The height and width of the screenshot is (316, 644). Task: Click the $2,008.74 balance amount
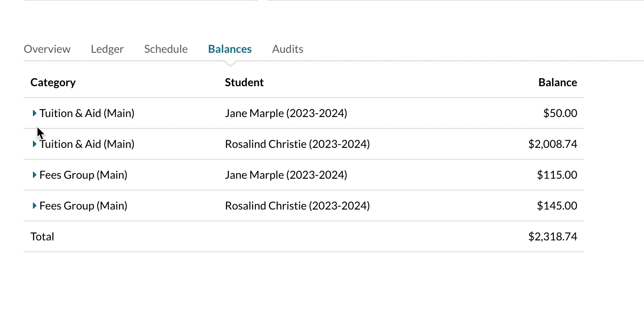click(552, 144)
